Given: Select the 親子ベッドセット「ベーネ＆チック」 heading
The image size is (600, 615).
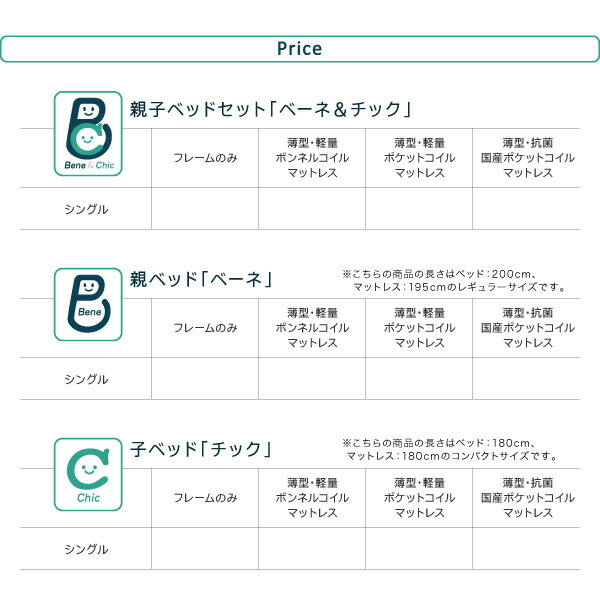Looking at the screenshot, I should click(271, 109).
